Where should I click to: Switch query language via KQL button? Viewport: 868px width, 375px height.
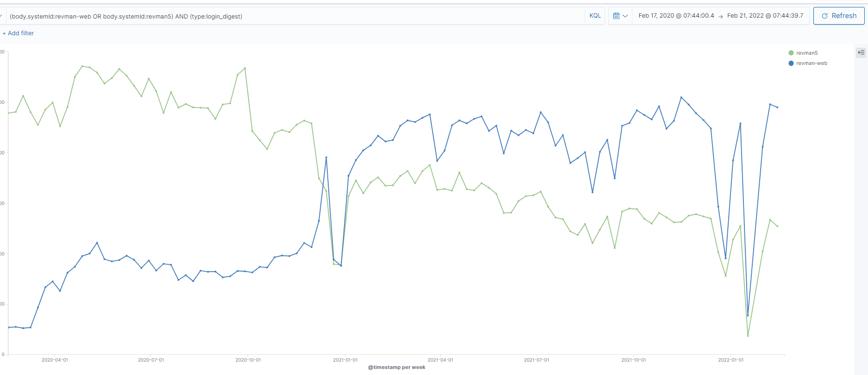click(x=595, y=16)
